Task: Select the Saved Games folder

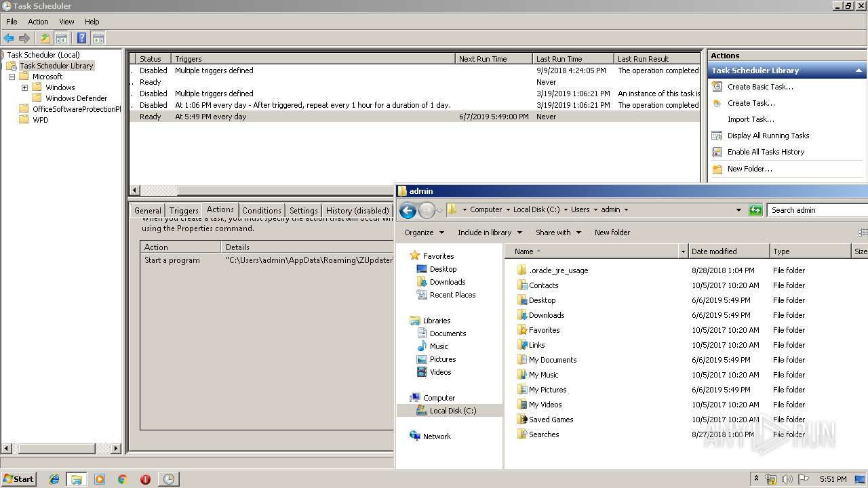Action: tap(545, 420)
